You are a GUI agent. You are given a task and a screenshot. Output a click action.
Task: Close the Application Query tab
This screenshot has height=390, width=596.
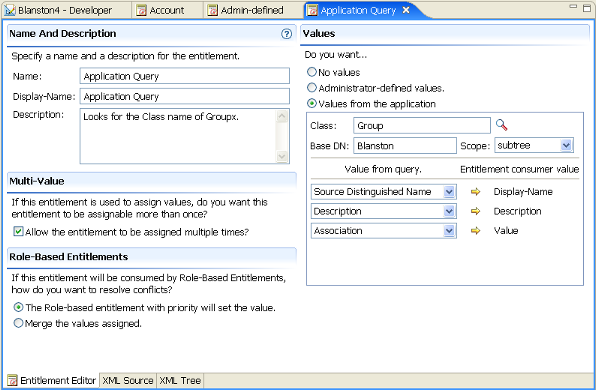point(406,10)
